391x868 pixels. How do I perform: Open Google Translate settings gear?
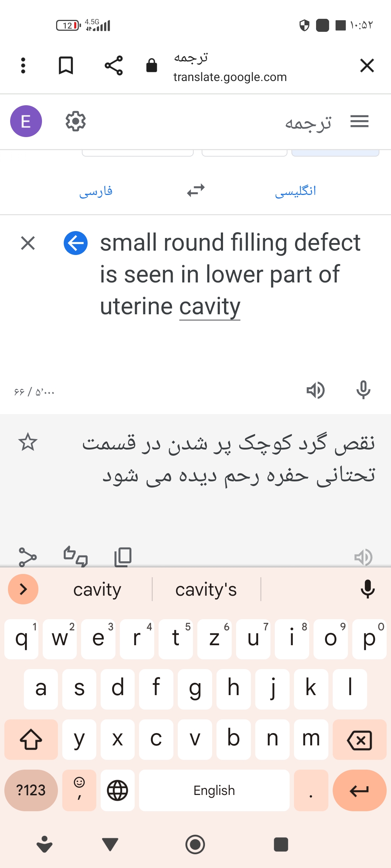click(75, 121)
